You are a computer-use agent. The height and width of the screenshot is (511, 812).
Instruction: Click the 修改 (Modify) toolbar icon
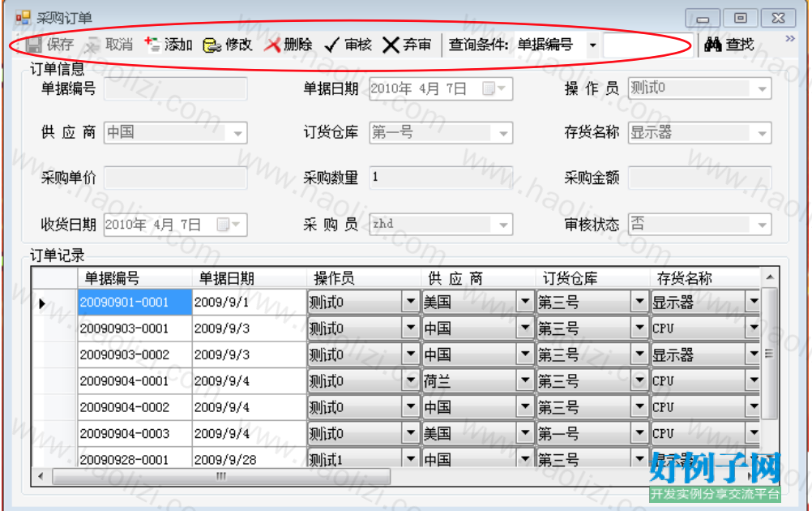pos(212,45)
